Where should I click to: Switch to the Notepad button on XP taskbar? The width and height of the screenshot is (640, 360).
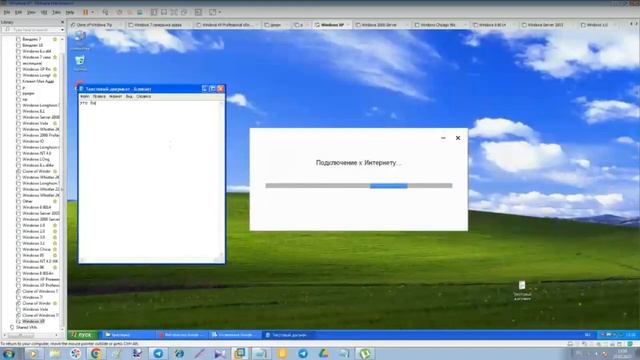coord(288,335)
